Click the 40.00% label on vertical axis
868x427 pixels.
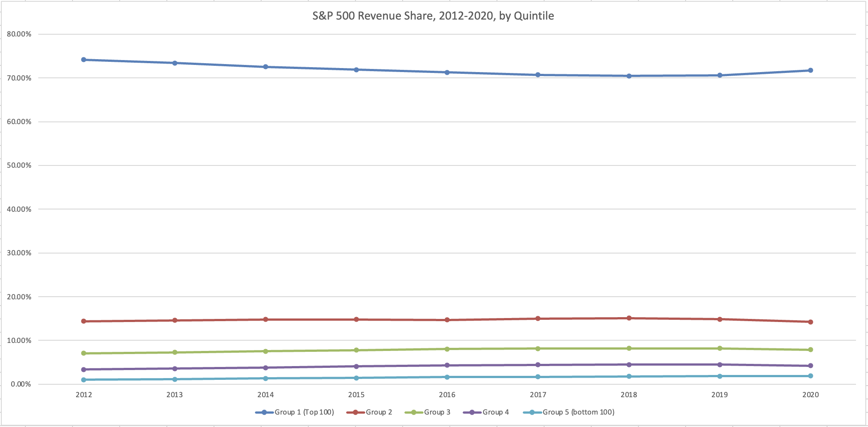(x=19, y=209)
